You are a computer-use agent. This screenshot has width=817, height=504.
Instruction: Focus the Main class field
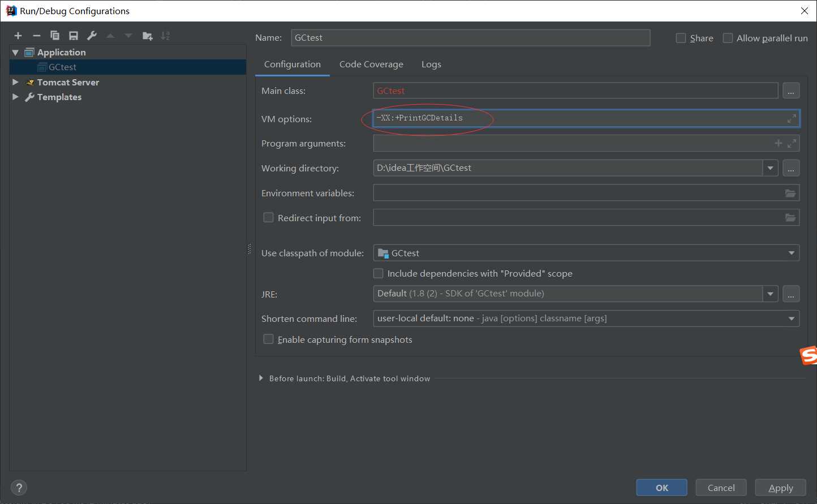(576, 91)
